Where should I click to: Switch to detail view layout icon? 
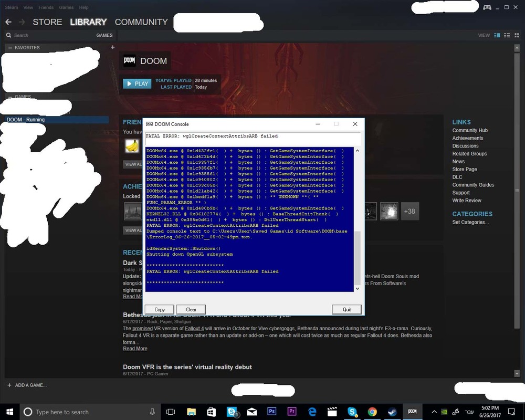(x=497, y=35)
